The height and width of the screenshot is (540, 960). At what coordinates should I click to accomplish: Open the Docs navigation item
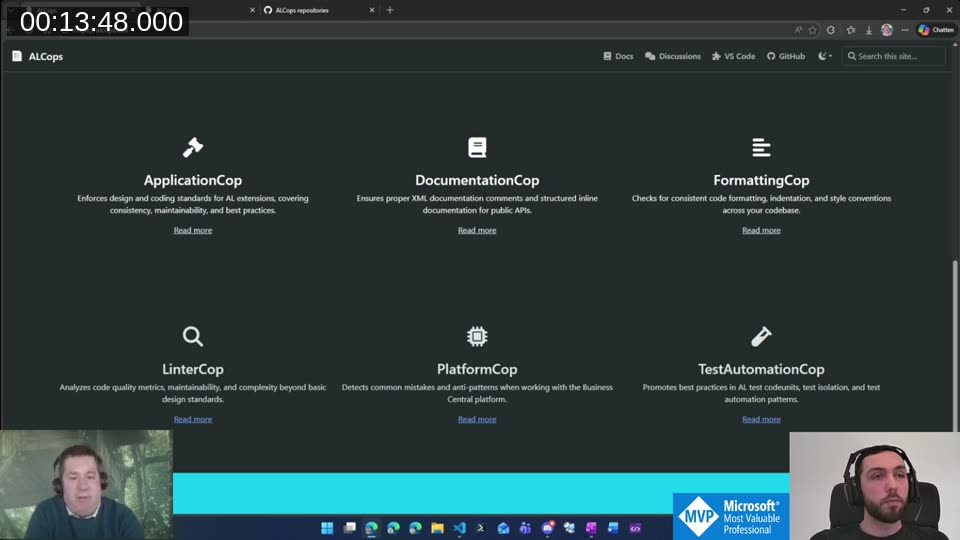click(618, 56)
